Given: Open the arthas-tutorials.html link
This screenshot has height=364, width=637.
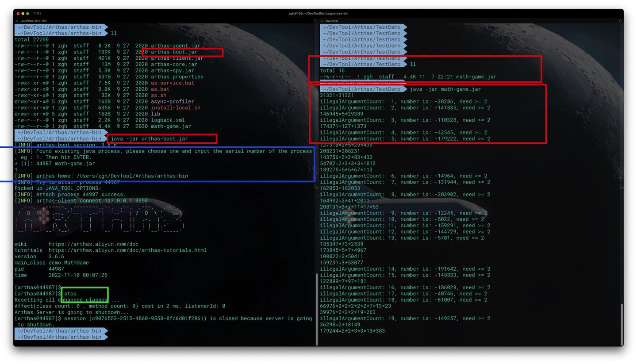Looking at the screenshot, I should (127, 250).
